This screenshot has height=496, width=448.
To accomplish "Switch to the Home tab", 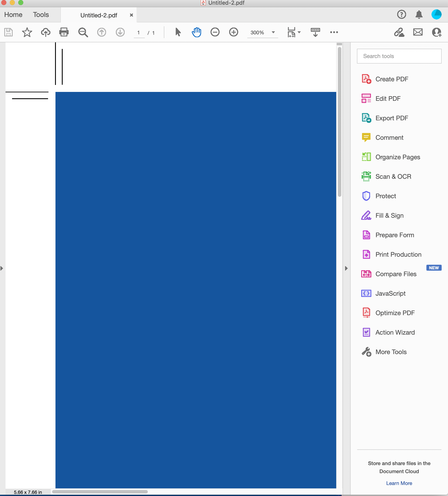I will pos(13,15).
